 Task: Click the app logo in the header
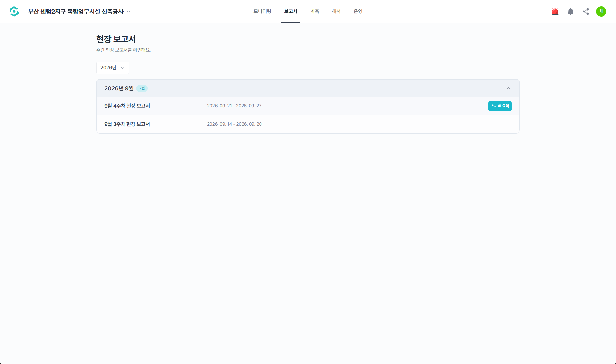[x=14, y=12]
